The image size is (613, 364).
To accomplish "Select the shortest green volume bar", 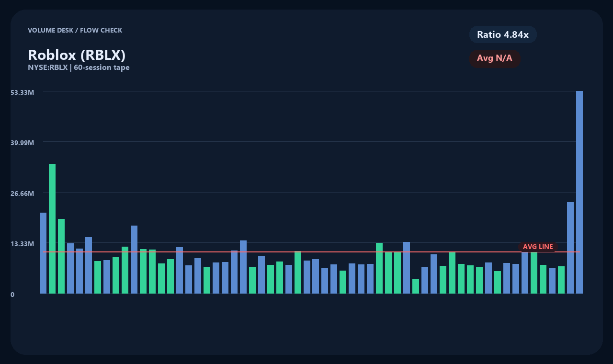I will (x=416, y=286).
